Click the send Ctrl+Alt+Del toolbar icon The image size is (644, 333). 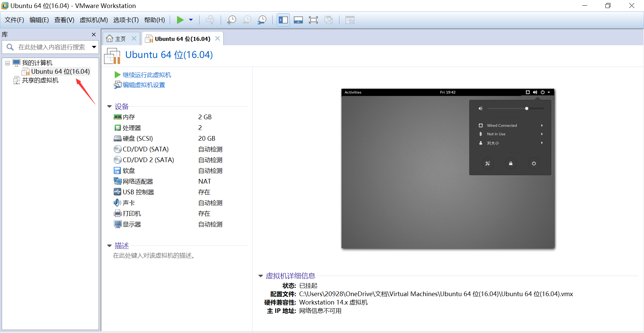click(210, 20)
